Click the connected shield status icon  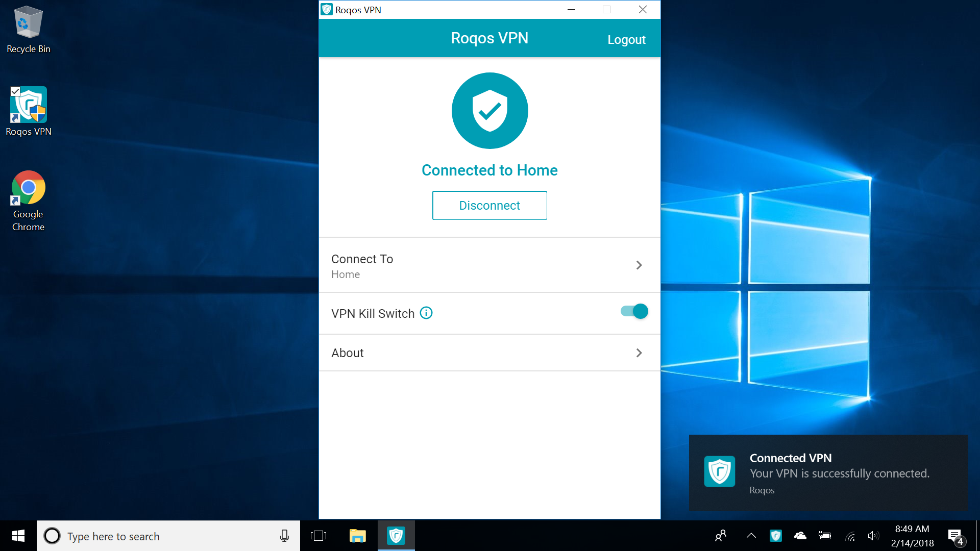489,111
